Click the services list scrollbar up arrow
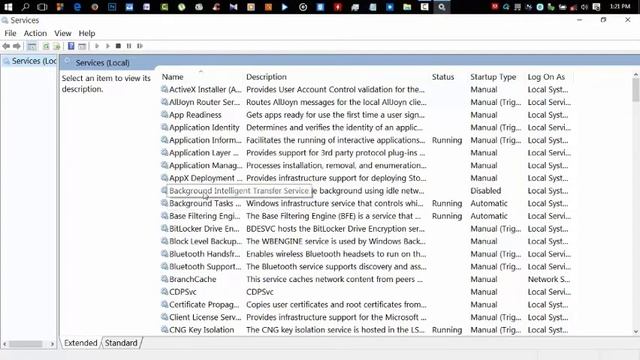Viewport: 640px width, 360px height. [x=636, y=75]
